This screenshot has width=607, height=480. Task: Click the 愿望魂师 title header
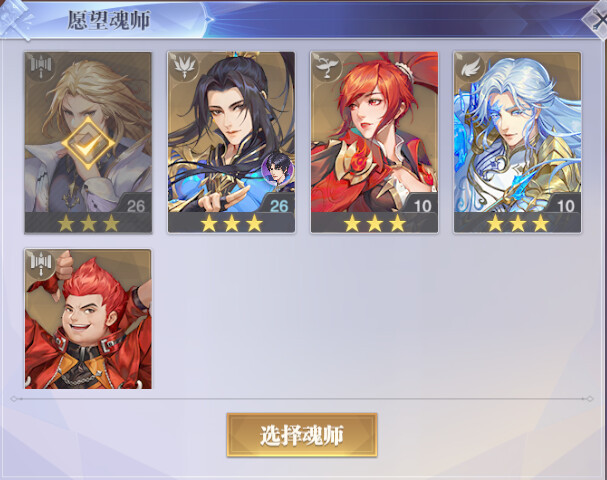pos(109,20)
